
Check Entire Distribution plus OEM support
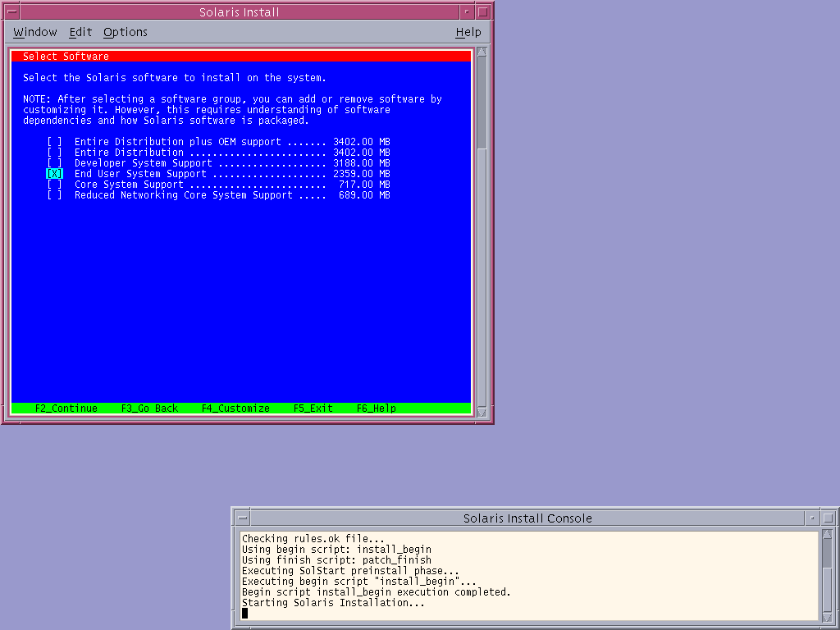(x=55, y=141)
